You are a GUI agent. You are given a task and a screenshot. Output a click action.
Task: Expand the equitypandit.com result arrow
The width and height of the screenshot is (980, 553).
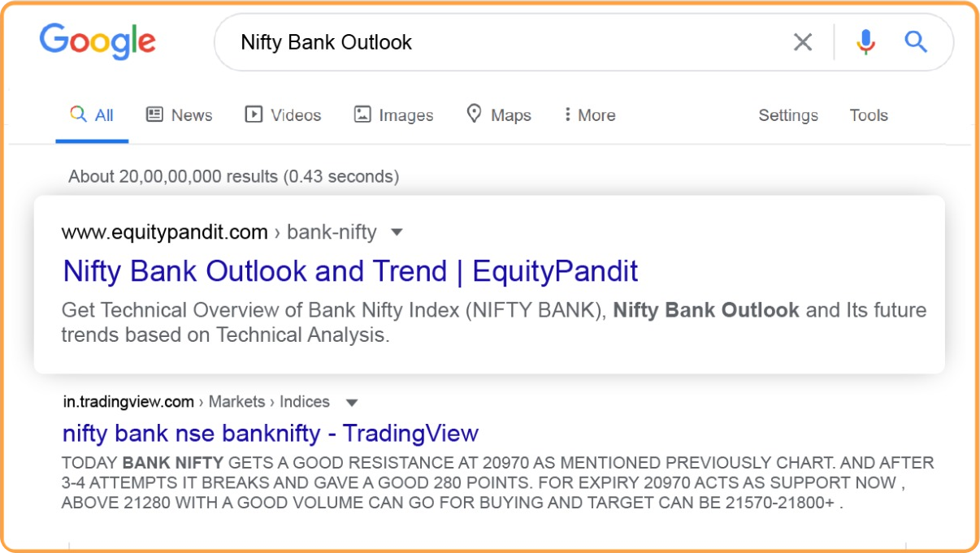[x=397, y=232]
